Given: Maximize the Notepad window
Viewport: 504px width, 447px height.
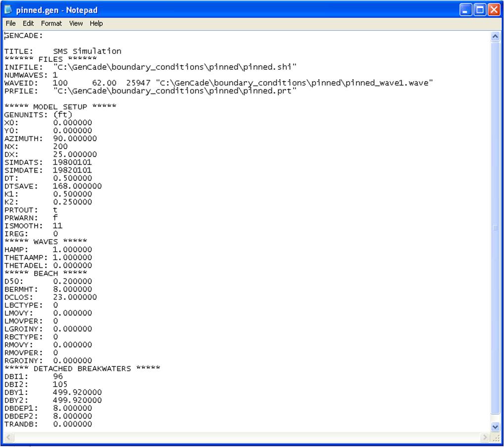Looking at the screenshot, I should (480, 10).
